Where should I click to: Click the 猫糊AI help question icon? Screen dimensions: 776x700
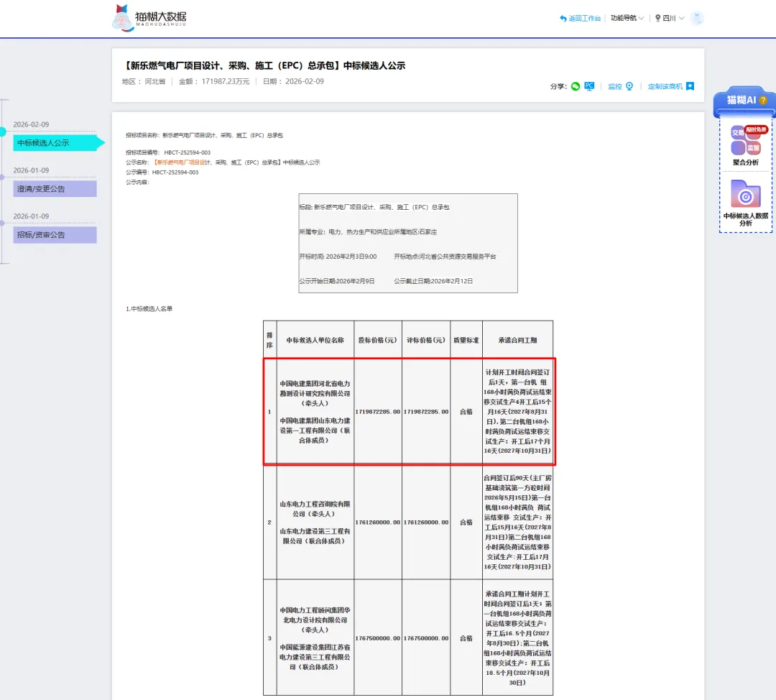[763, 100]
